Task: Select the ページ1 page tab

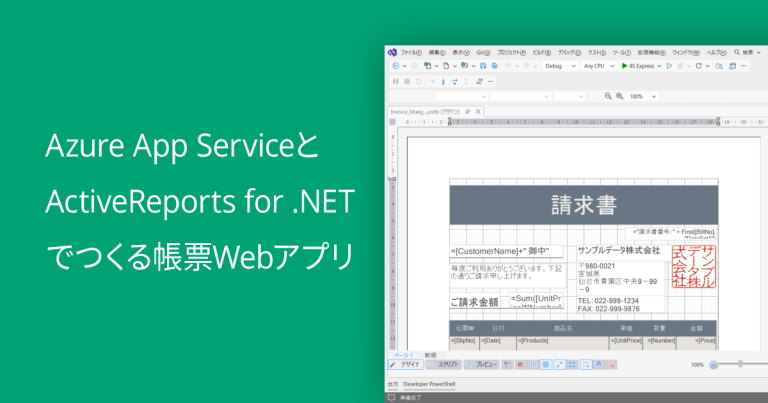Action: point(404,355)
